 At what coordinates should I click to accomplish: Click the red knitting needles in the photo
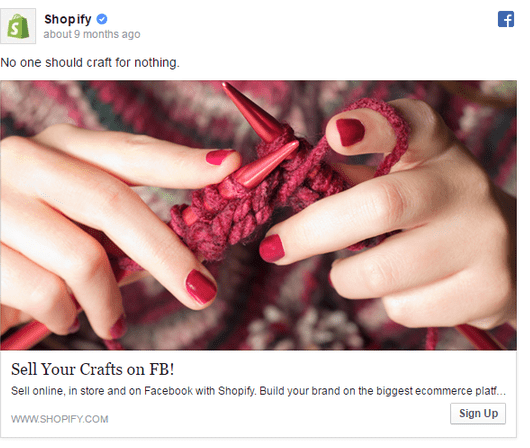[x=260, y=135]
